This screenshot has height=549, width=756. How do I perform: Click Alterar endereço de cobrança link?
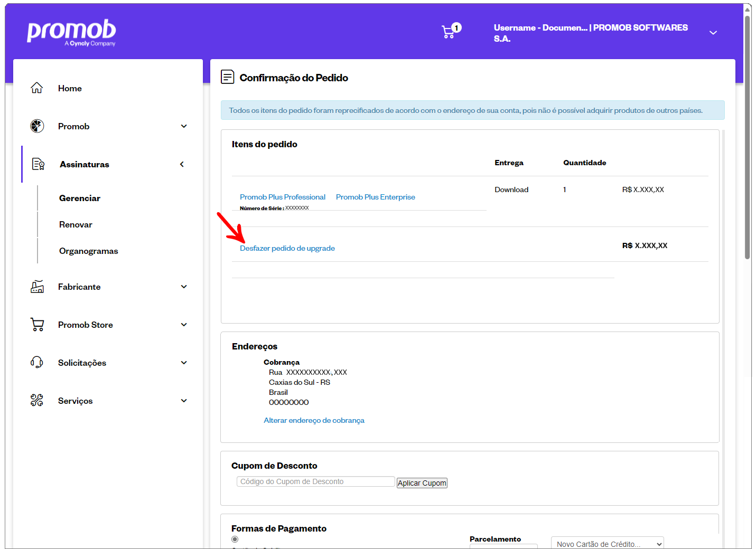click(x=314, y=420)
